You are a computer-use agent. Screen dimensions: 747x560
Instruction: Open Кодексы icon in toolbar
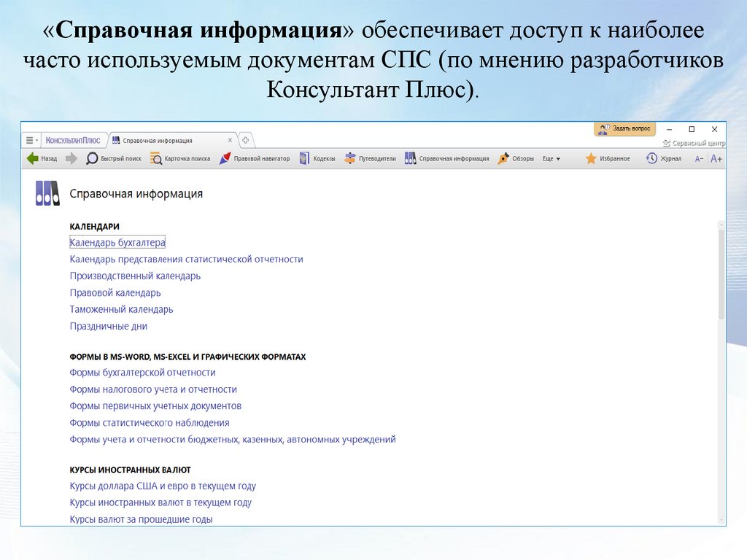pyautogui.click(x=304, y=158)
